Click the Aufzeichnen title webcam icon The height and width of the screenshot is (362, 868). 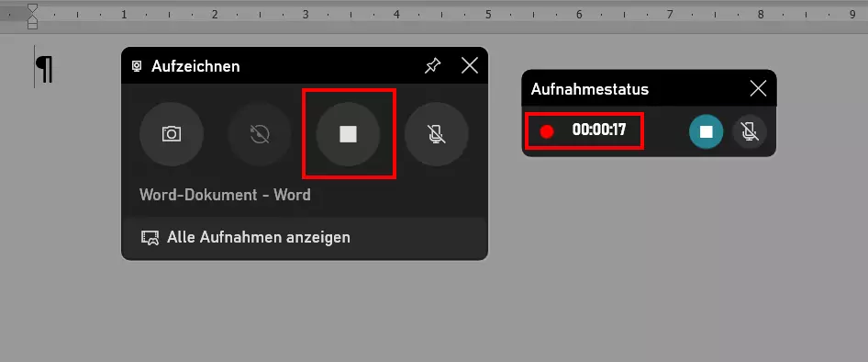click(x=137, y=66)
